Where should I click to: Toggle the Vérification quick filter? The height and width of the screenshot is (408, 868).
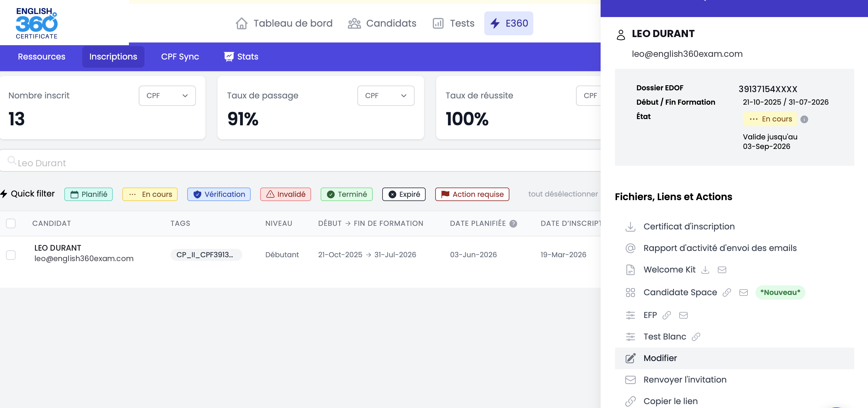[x=219, y=194]
